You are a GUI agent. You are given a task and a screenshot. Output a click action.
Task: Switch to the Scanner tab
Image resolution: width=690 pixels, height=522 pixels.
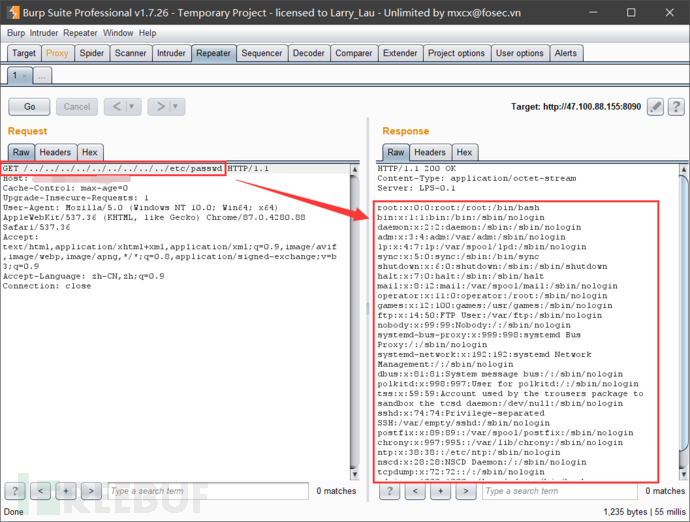130,53
